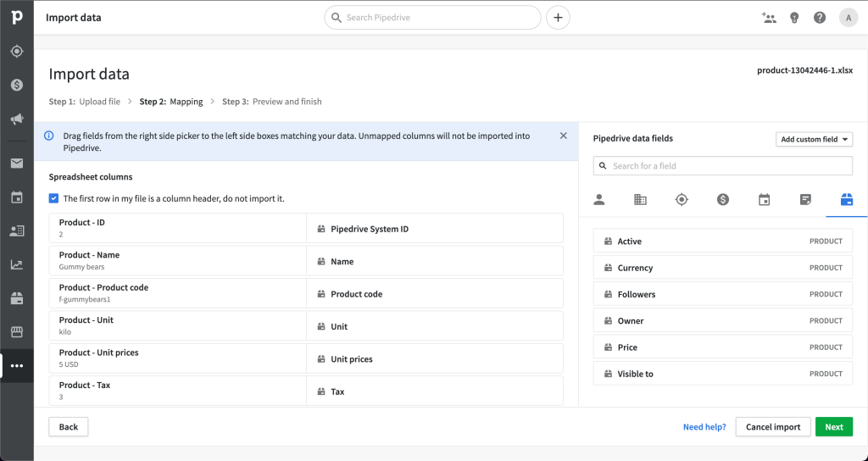This screenshot has height=461, width=868.
Task: Click Product - Tax spreadsheet column
Action: point(178,392)
